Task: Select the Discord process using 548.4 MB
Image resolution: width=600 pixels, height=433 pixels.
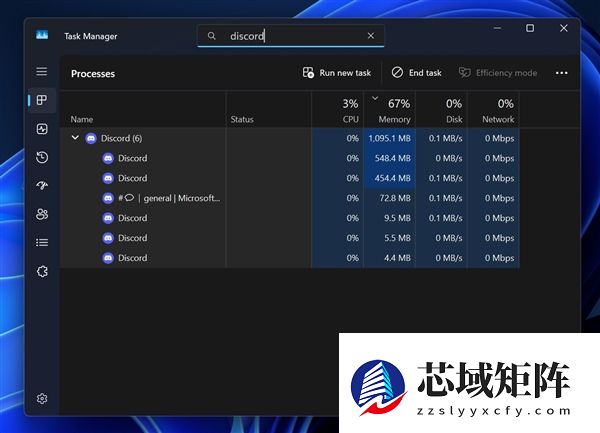Action: pyautogui.click(x=290, y=158)
